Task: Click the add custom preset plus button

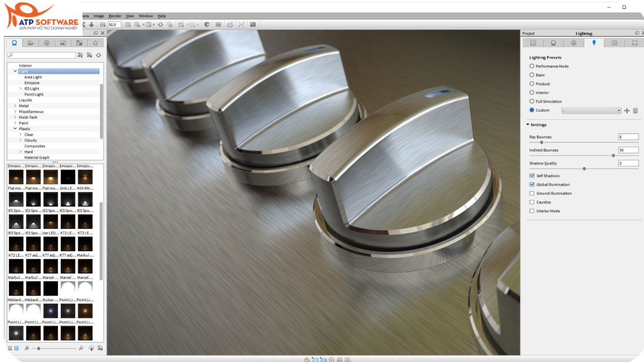Action: pyautogui.click(x=626, y=110)
